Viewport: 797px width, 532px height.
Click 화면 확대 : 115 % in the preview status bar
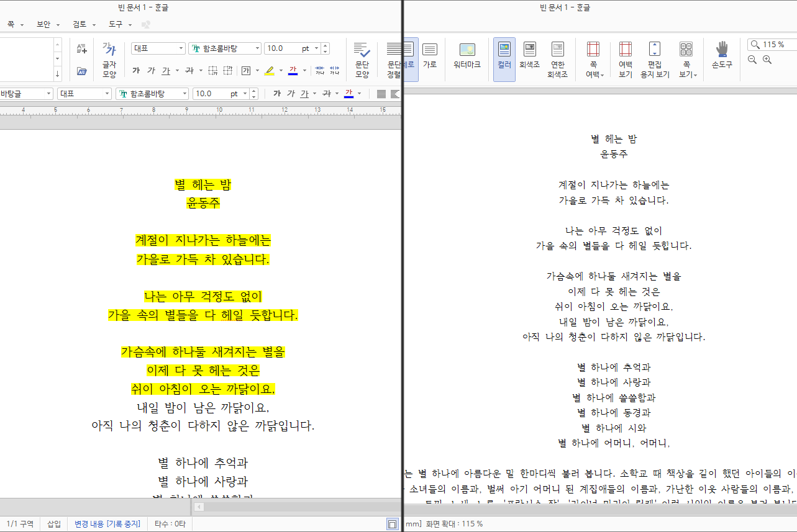point(454,525)
